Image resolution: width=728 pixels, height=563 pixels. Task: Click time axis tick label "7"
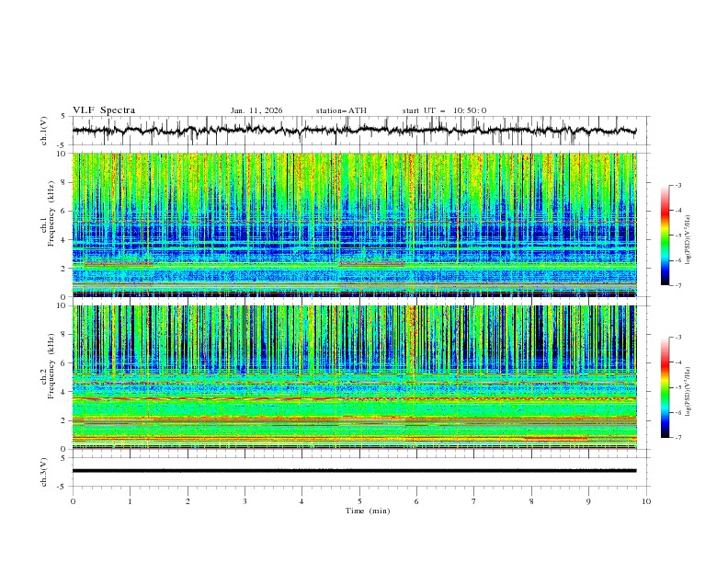click(474, 501)
